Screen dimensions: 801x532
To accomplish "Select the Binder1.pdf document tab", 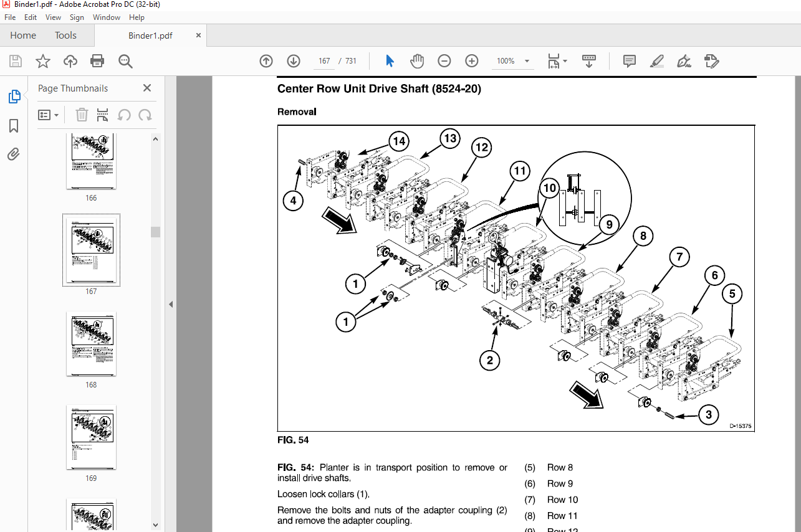I will 150,36.
